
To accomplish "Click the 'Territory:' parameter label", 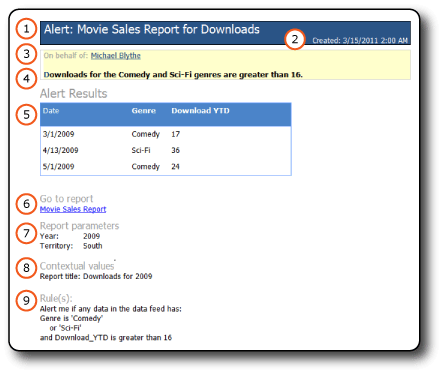I will point(56,246).
